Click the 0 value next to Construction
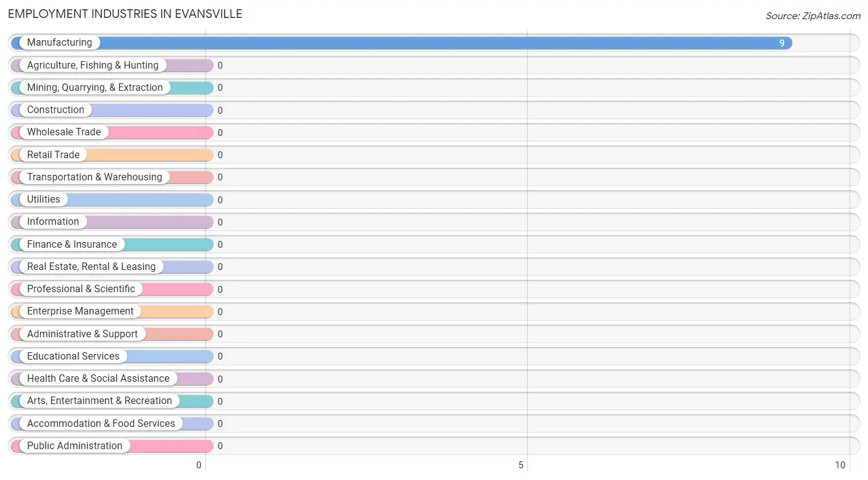This screenshot has height=480, width=868. point(220,111)
